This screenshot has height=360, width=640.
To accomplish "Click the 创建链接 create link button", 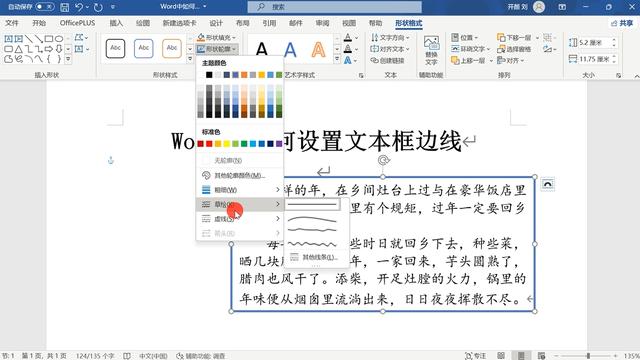I will 387,60.
